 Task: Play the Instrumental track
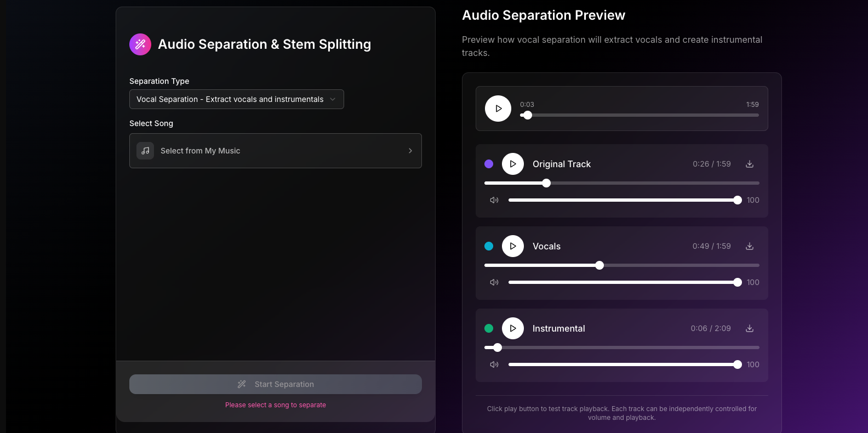(513, 328)
